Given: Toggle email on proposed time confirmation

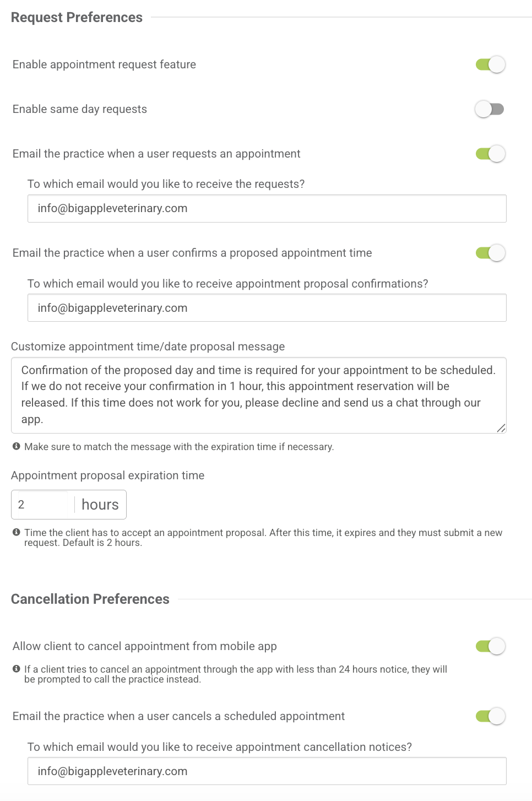Looking at the screenshot, I should click(x=490, y=253).
